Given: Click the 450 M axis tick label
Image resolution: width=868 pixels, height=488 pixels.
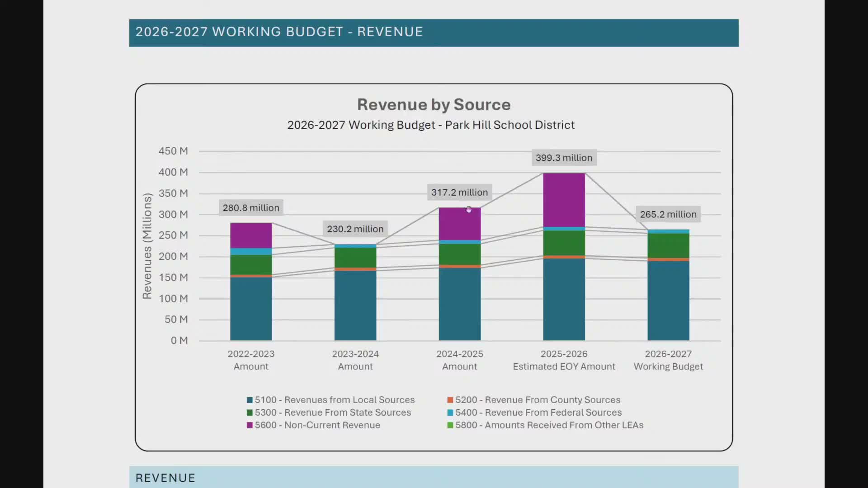Looking at the screenshot, I should pos(173,151).
